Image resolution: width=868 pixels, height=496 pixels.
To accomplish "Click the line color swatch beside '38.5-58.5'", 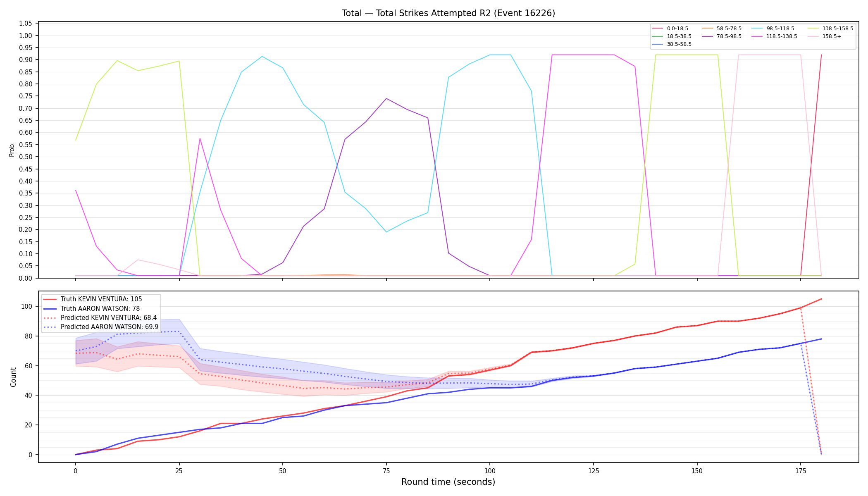I will [657, 44].
